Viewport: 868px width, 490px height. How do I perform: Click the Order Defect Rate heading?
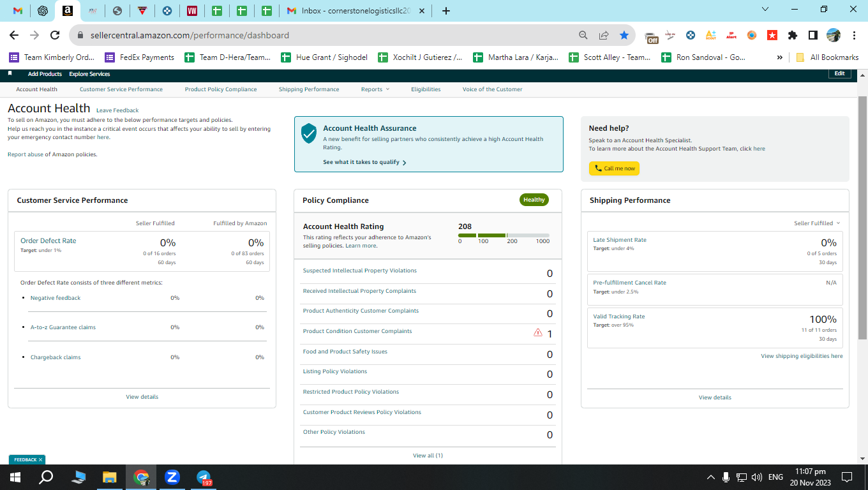tap(49, 241)
